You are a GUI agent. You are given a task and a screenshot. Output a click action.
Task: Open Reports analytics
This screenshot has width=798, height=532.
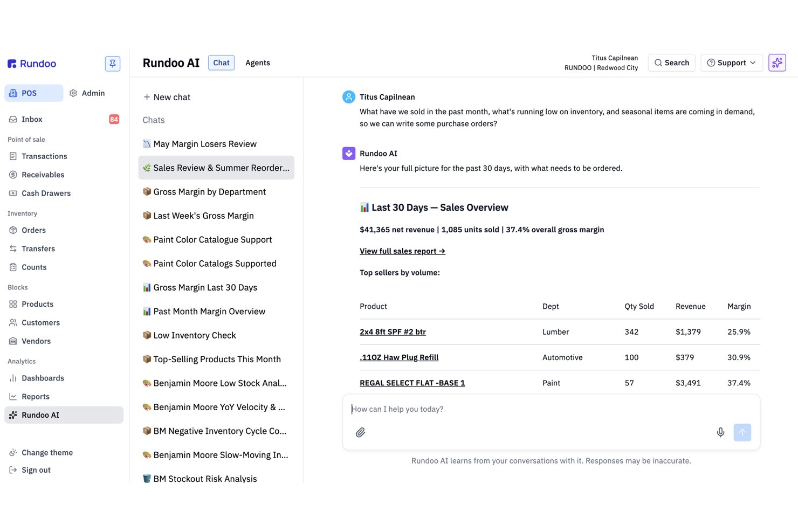coord(64,396)
